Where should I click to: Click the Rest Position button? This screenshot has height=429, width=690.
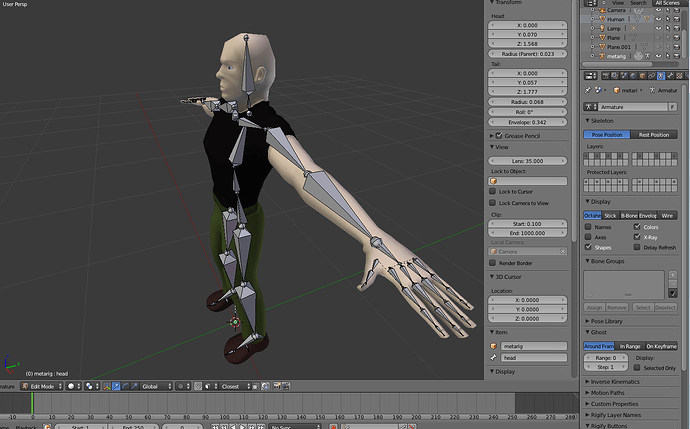tap(654, 135)
